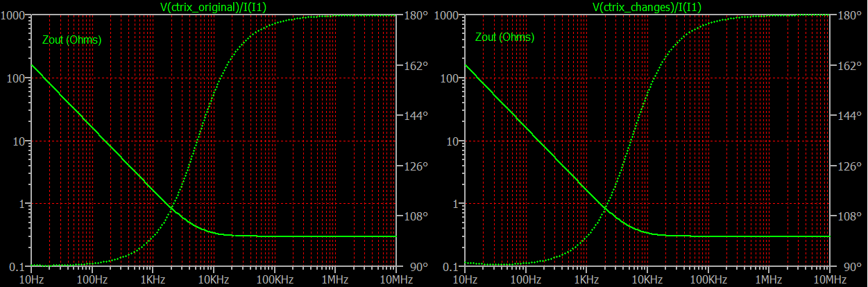The height and width of the screenshot is (287, 868).
Task: Click the 10 magnitude tick in the ctrix_changes plot
Action: pyautogui.click(x=454, y=141)
